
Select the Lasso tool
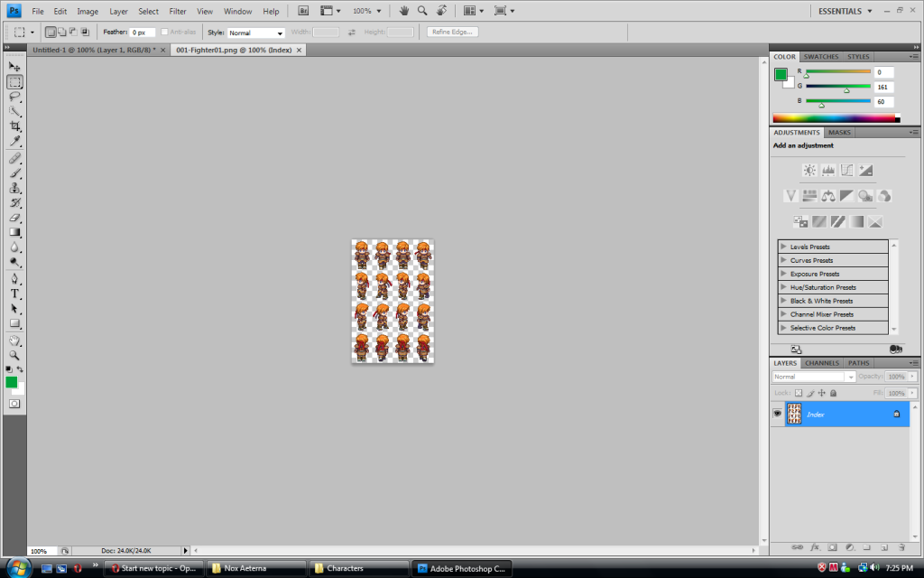click(x=14, y=96)
